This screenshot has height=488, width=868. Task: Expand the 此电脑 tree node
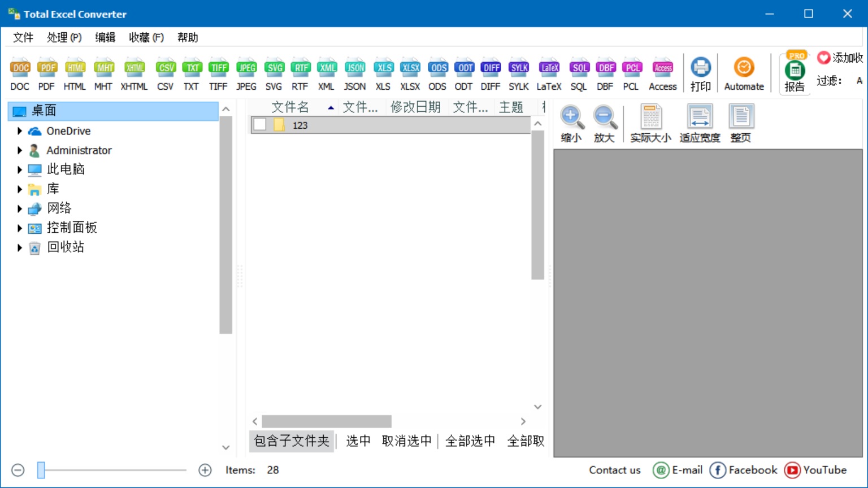click(20, 169)
